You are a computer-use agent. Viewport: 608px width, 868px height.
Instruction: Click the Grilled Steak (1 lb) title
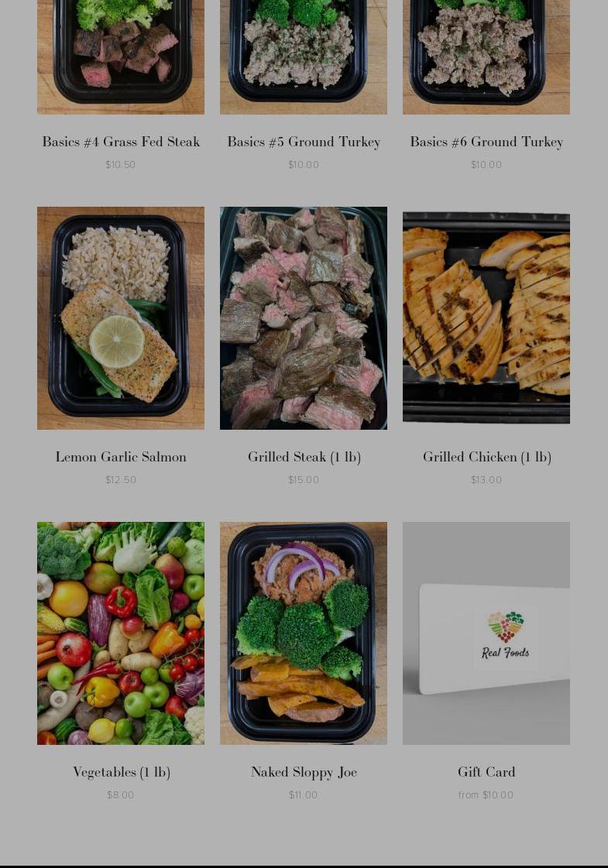click(304, 457)
